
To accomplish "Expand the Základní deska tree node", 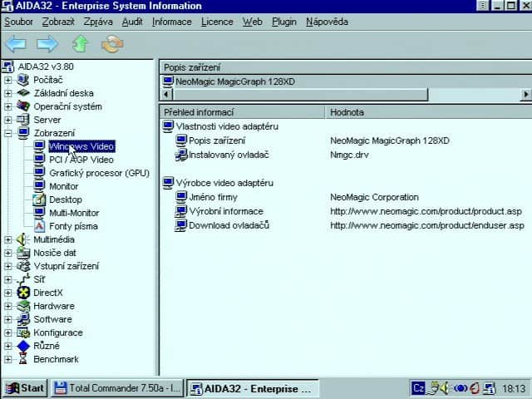I will click(x=7, y=93).
